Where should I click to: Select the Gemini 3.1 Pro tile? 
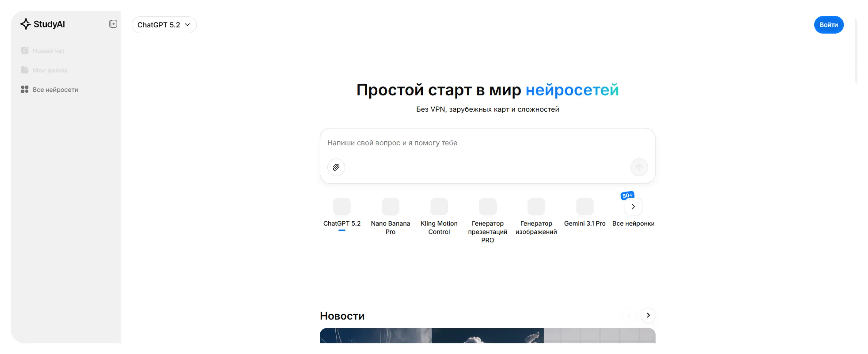(x=585, y=206)
